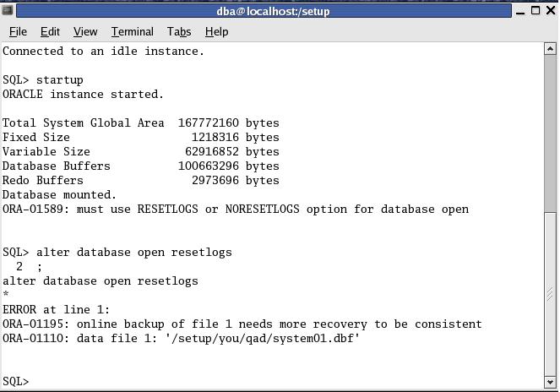Click the scrollbar up arrow
This screenshot has width=560, height=392.
tap(551, 49)
